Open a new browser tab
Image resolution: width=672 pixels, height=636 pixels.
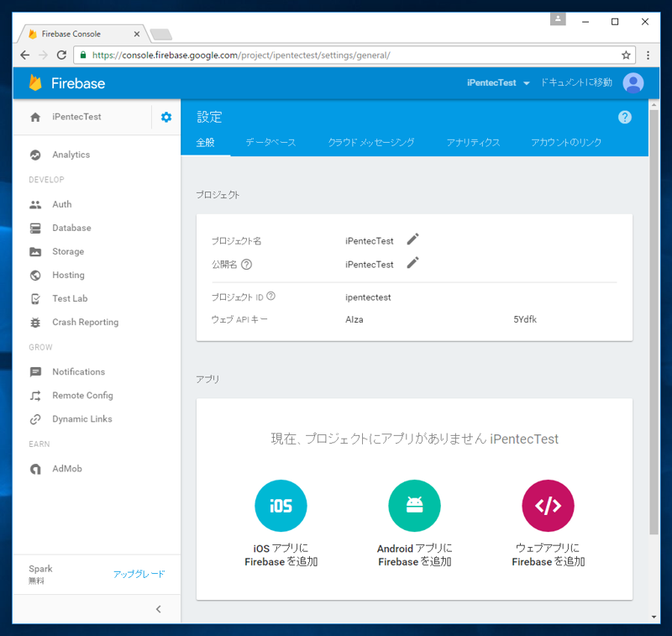tap(161, 34)
